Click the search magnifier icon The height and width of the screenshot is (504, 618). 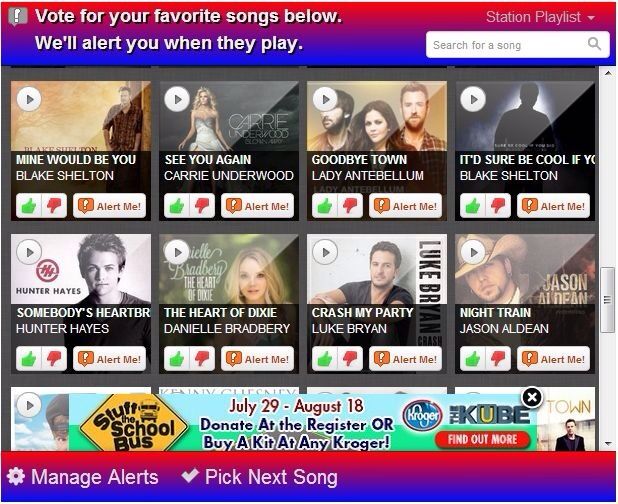pos(594,44)
